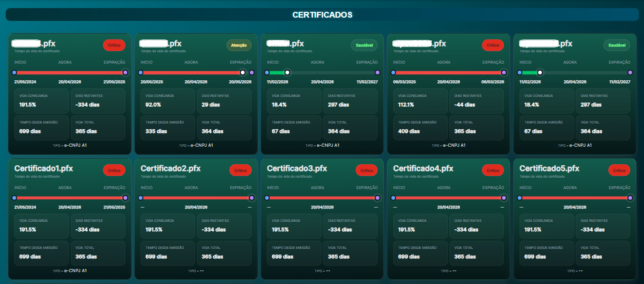Click the start dot on Certificado5.pfx timeline
This screenshot has width=644, height=284.
point(520,198)
